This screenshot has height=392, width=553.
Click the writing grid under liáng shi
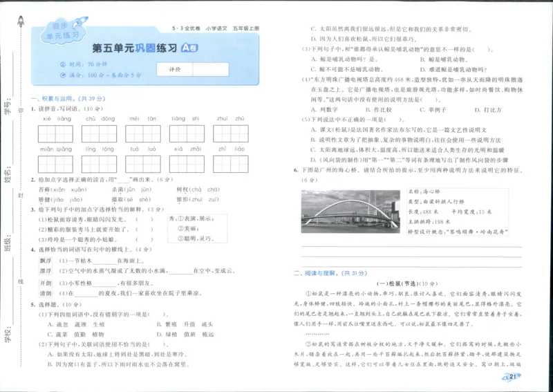pyautogui.click(x=187, y=133)
